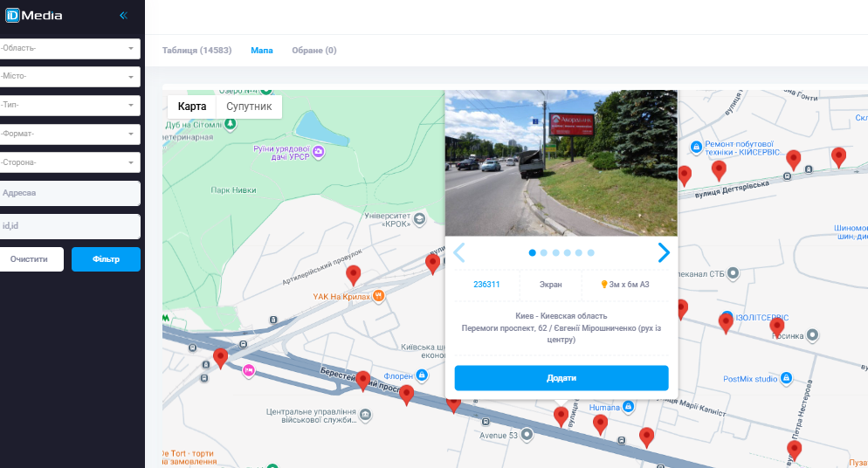Focus the id,id input field

69,226
